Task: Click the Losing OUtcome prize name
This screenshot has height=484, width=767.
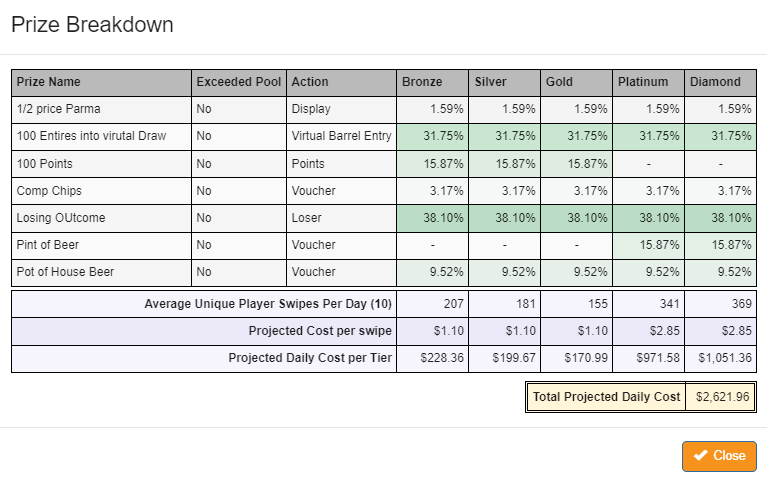Action: [61, 217]
